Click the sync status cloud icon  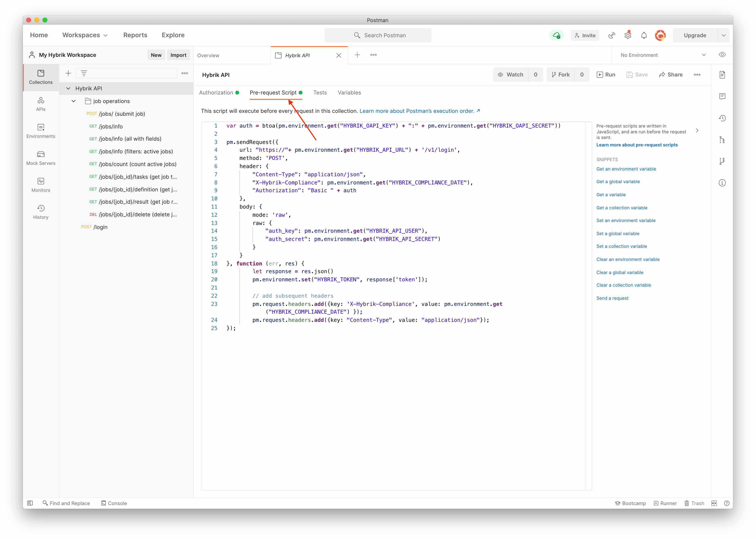click(x=557, y=35)
